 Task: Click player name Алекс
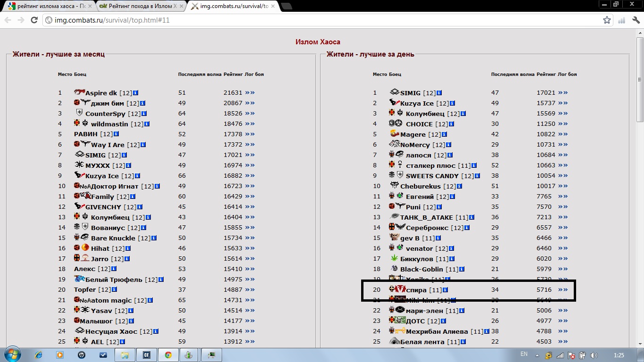click(x=85, y=269)
